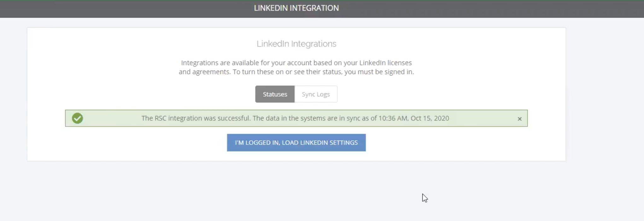Click 'LOAD LINKEDIN SETTINGS' words on blue button
Screen dimensions: 644x221
[320, 142]
